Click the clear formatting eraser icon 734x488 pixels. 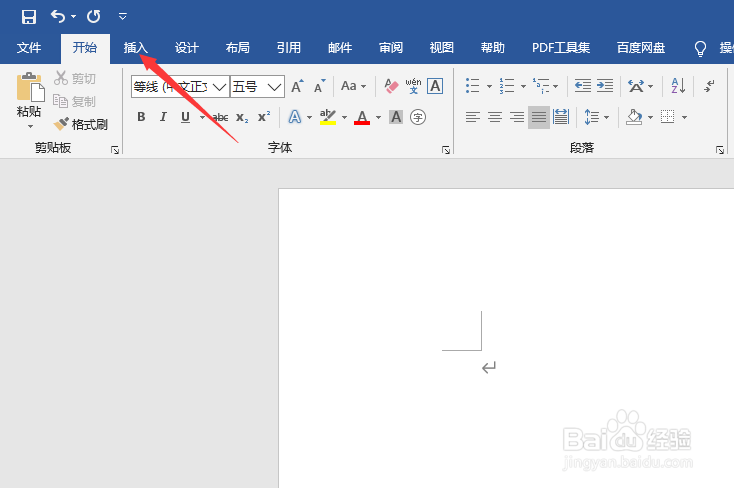click(x=391, y=86)
